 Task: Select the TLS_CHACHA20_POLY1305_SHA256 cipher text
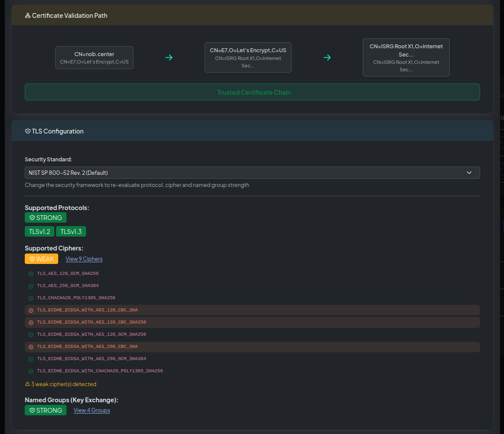pyautogui.click(x=76, y=298)
